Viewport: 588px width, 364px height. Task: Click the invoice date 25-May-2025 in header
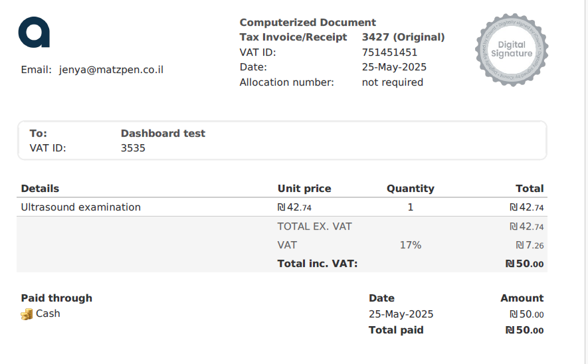click(394, 67)
